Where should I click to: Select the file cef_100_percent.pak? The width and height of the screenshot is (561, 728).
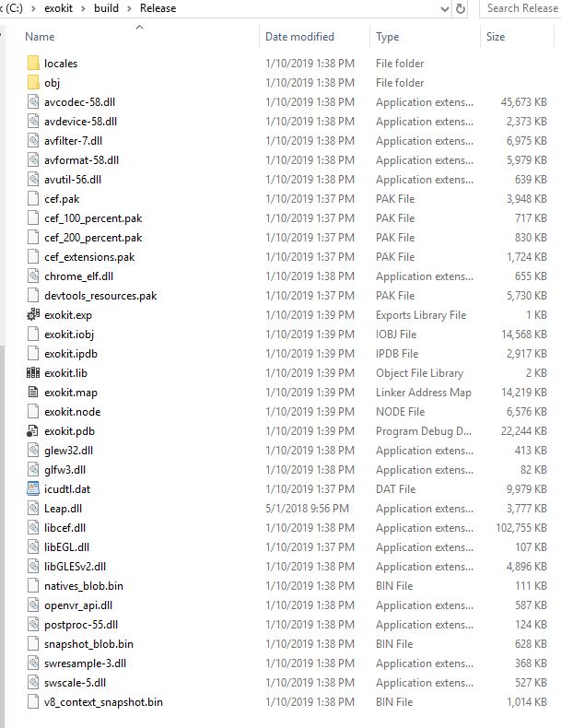(93, 218)
